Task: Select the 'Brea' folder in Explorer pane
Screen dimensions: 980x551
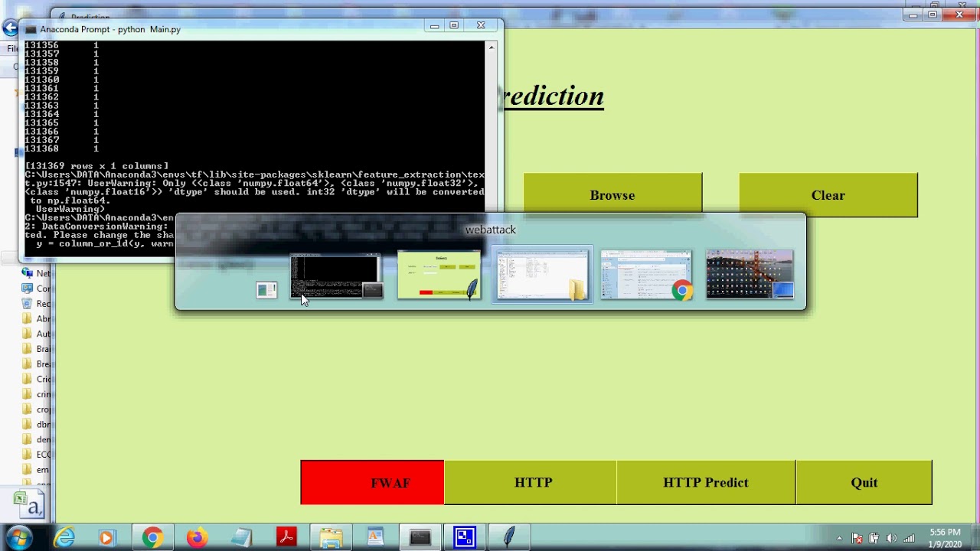Action: (x=36, y=364)
